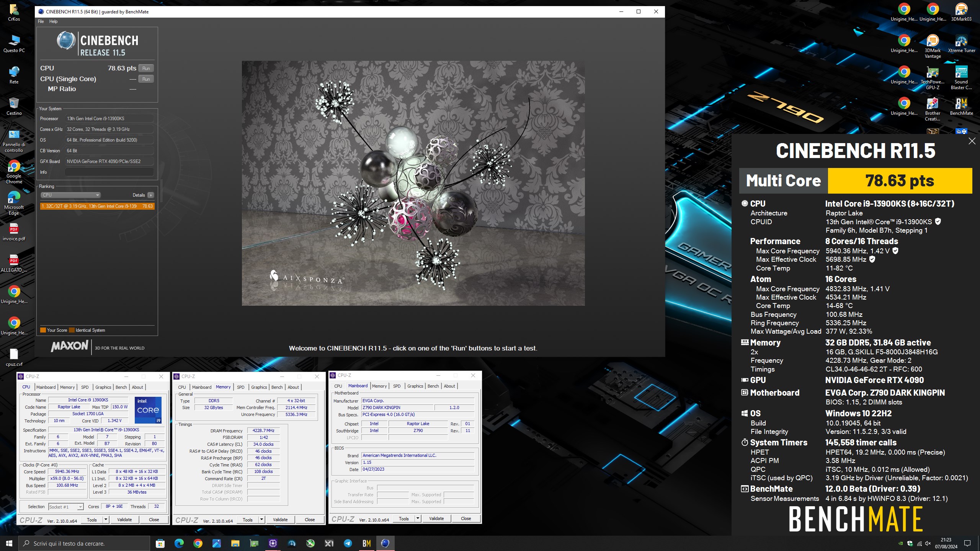Screen dimensions: 980x551
Task: Open the Brother Creative desktop shortcut
Action: (933, 109)
